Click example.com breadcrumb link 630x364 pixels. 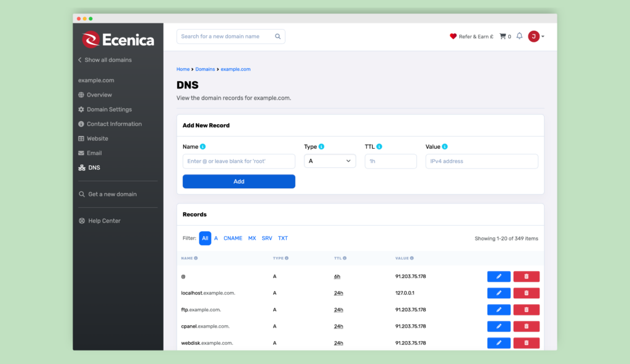coord(236,69)
